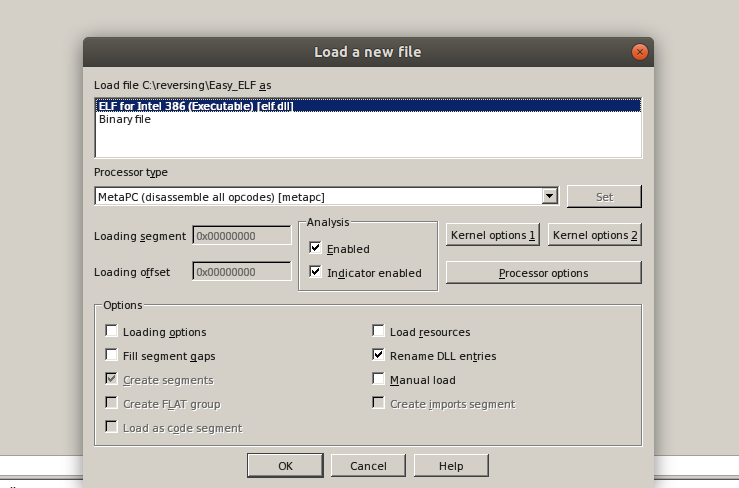Toggle the Indicator enabled checkbox
739x488 pixels.
tap(316, 272)
